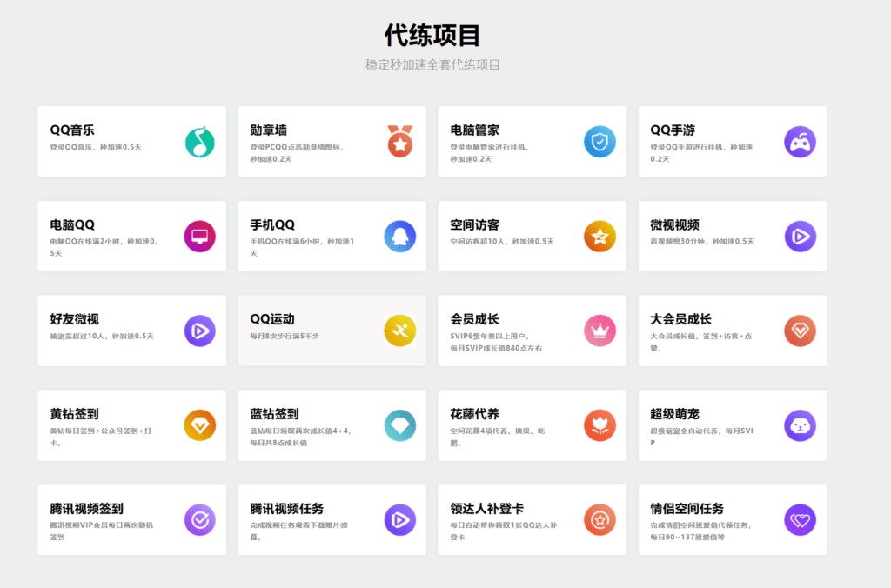Click description '空间访客超10人，秒加速0.5天'
The width and height of the screenshot is (891, 588).
click(x=502, y=242)
